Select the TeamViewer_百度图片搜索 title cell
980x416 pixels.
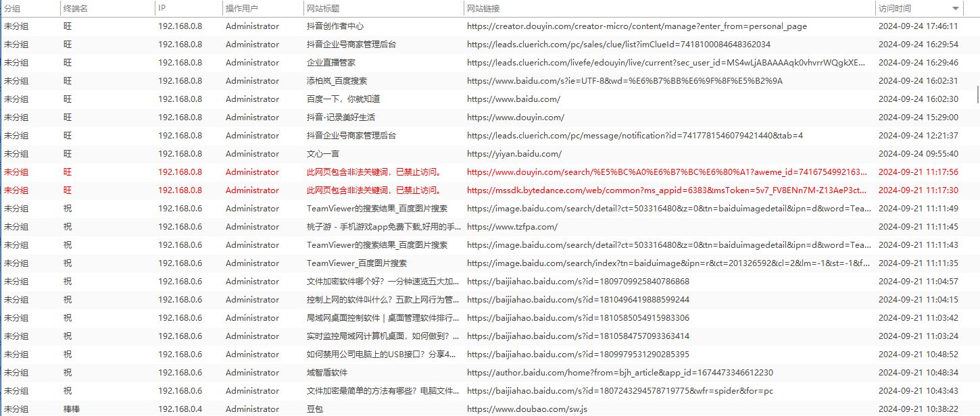pyautogui.click(x=357, y=263)
